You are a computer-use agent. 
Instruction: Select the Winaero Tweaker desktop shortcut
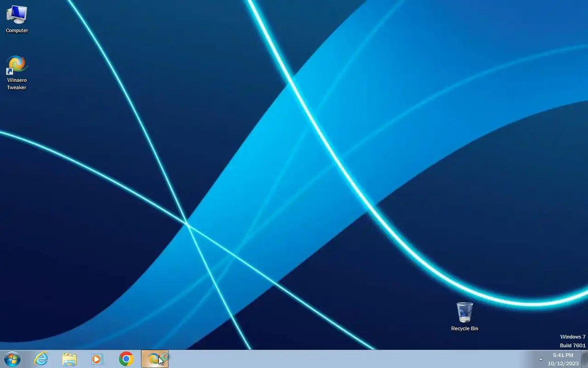pos(17,73)
